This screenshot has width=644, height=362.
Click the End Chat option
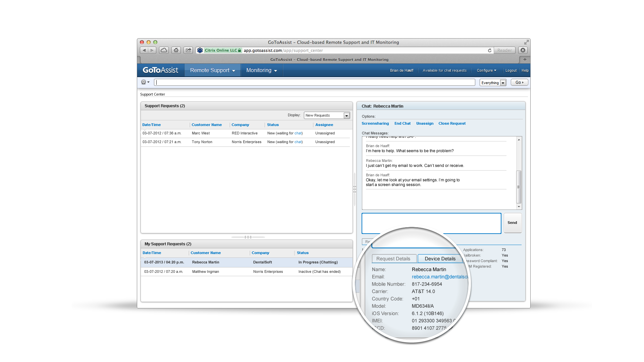tap(402, 124)
